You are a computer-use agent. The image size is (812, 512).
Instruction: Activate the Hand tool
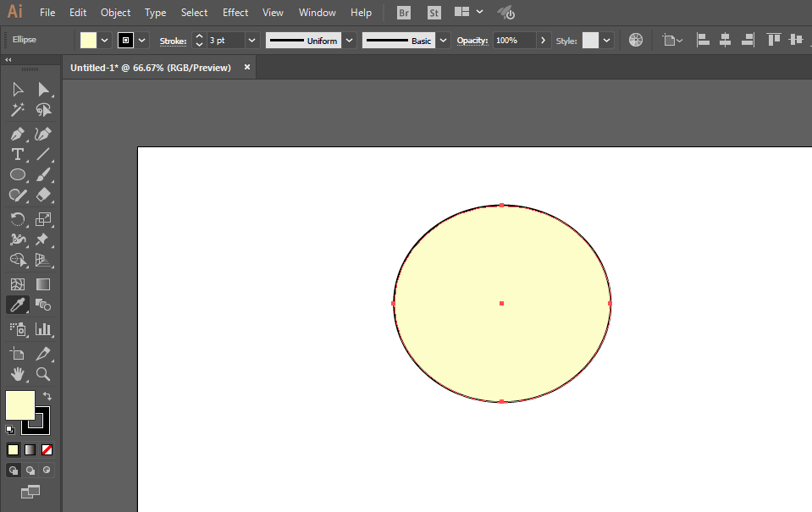coord(18,374)
